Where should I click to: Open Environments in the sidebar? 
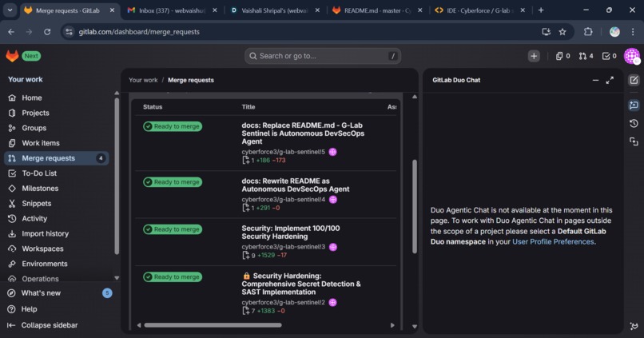coord(56,264)
